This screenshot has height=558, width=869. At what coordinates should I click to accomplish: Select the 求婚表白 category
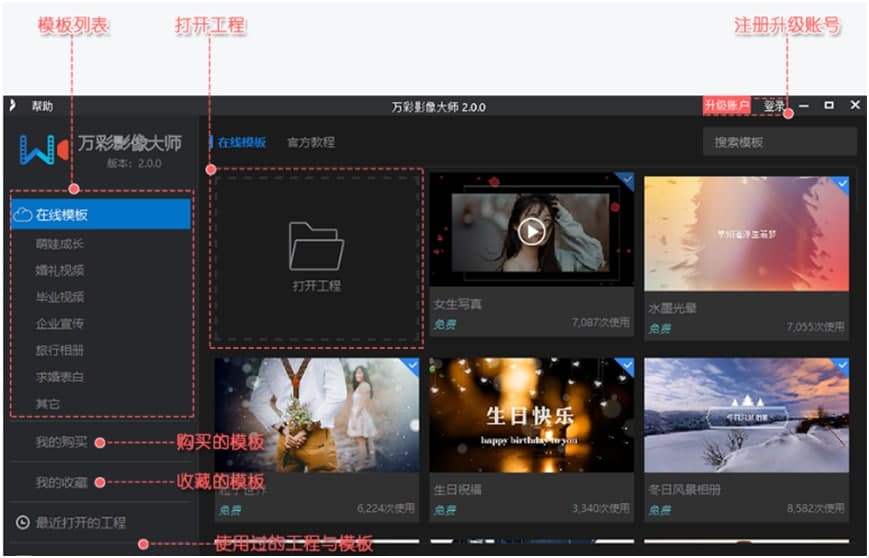coord(60,377)
